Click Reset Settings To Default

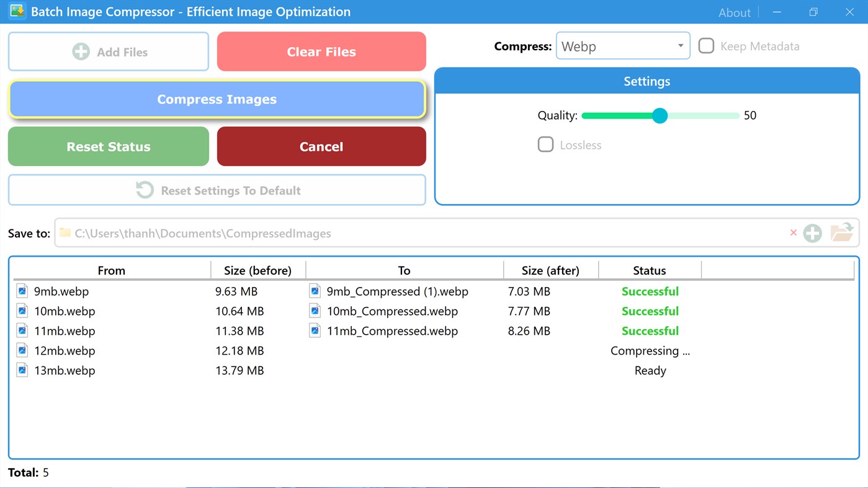(217, 190)
